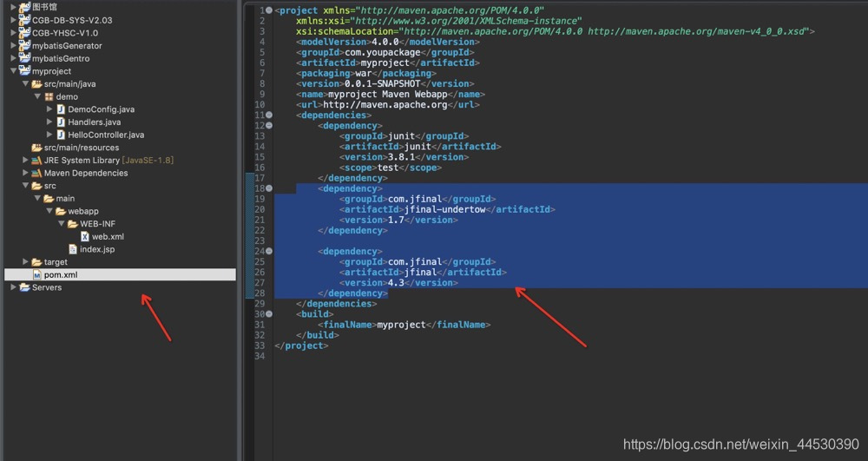Click the Servers folder icon

click(x=24, y=287)
